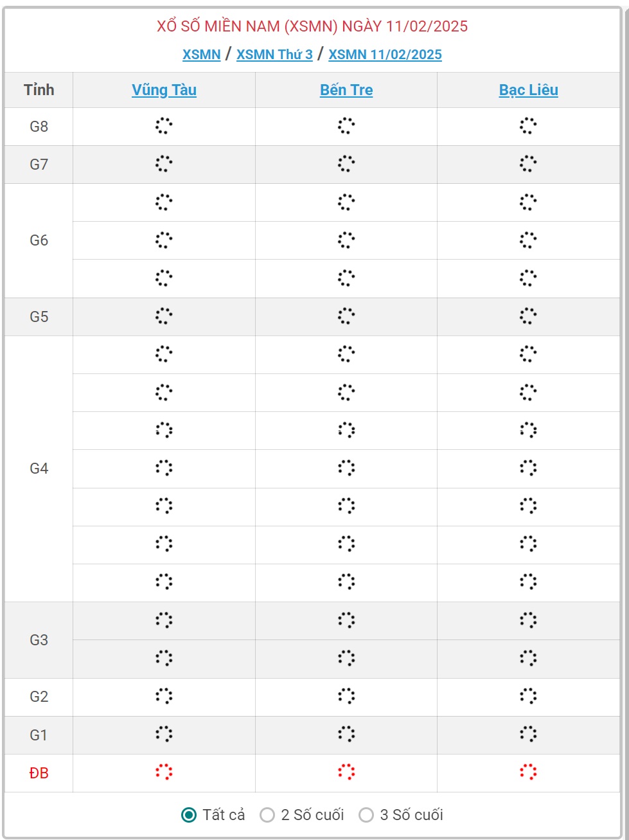Open the Vũng Tàu province link
Screen dimensions: 629x840
[x=164, y=90]
